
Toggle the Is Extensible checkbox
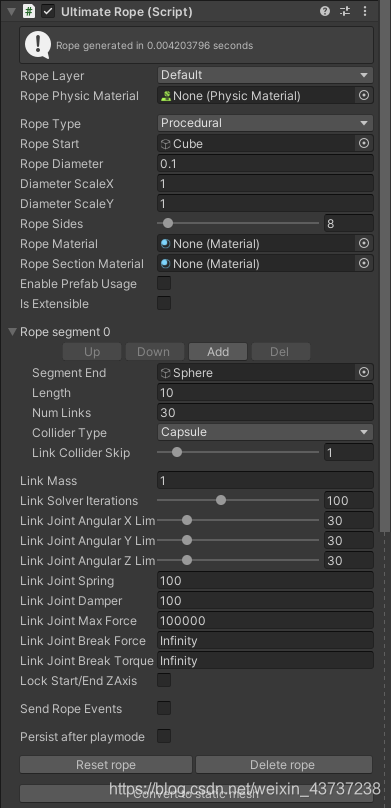(x=164, y=304)
